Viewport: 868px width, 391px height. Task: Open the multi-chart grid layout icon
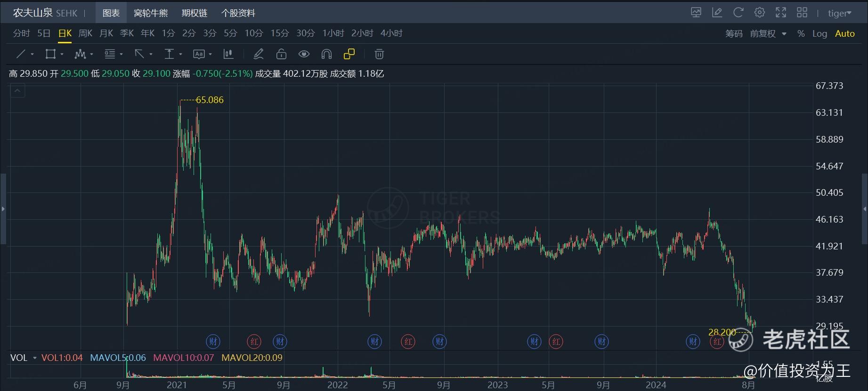point(802,13)
